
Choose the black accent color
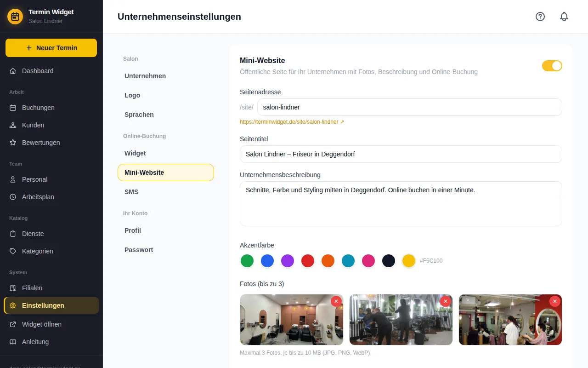[x=389, y=261]
